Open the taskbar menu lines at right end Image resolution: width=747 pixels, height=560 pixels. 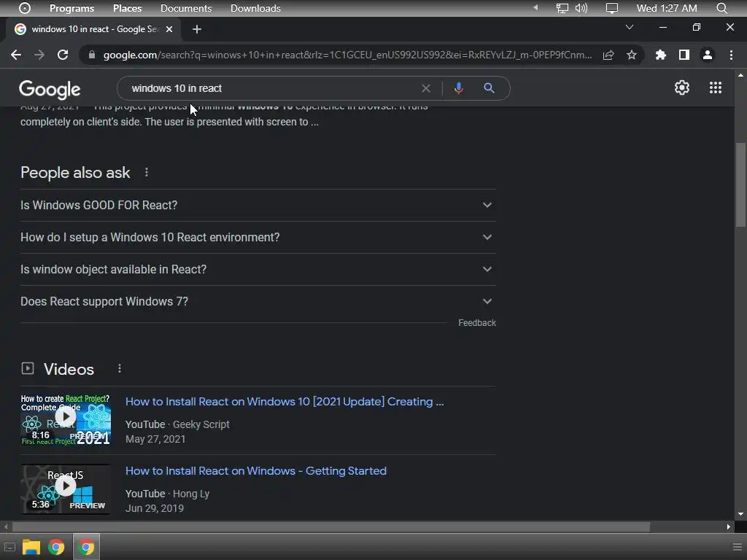(737, 547)
